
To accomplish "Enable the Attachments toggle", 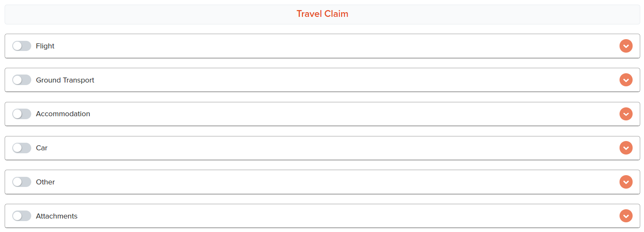I will point(22,216).
